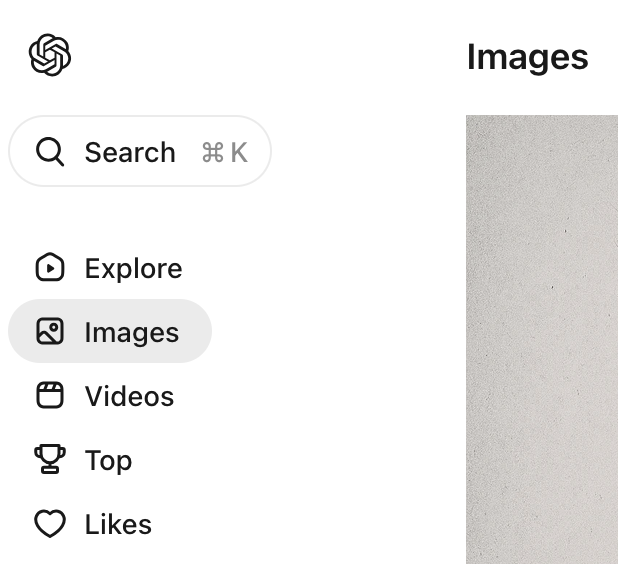618x564 pixels.
Task: Click the command key symbol in Search
Action: pos(212,152)
